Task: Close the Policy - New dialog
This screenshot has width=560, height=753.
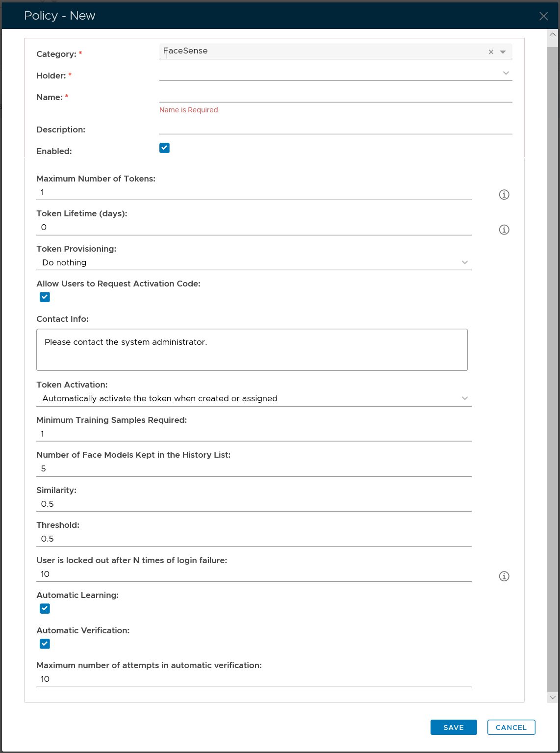Action: 543,16
